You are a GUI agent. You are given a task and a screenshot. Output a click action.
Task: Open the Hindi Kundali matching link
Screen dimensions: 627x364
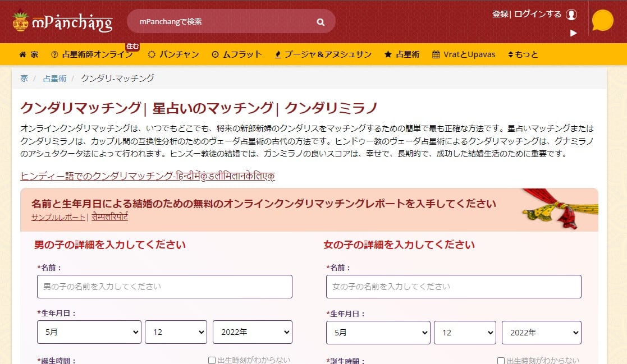point(147,176)
